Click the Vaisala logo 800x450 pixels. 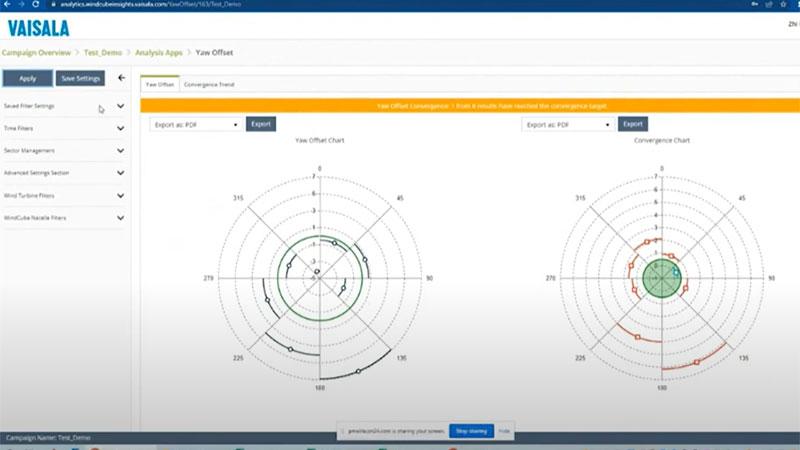click(x=38, y=28)
